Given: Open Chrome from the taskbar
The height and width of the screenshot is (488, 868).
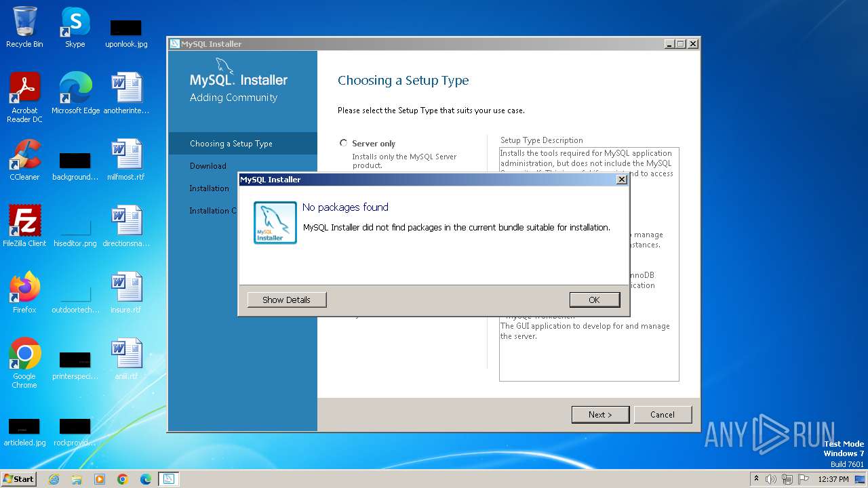Looking at the screenshot, I should point(123,479).
